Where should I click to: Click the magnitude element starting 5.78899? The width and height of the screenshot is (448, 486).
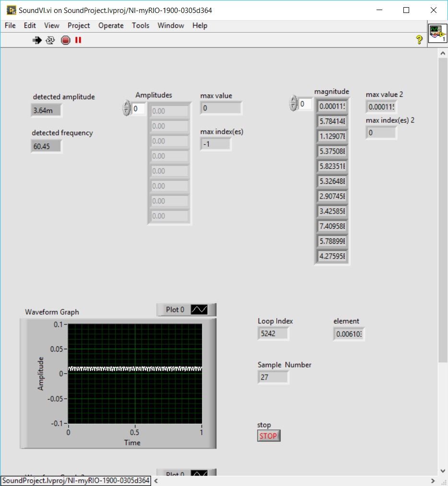coord(332,241)
